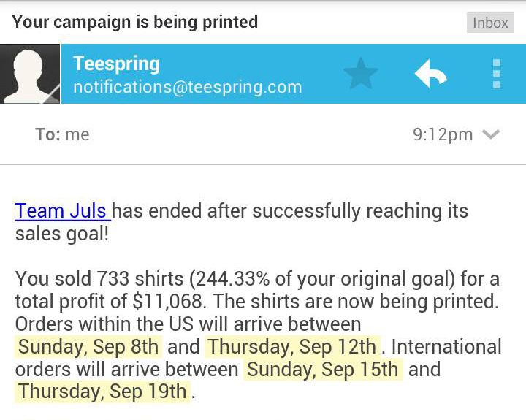This screenshot has height=420, width=526.
Task: Tap the quick-contact corner badge on avatar
Action: [x=53, y=96]
